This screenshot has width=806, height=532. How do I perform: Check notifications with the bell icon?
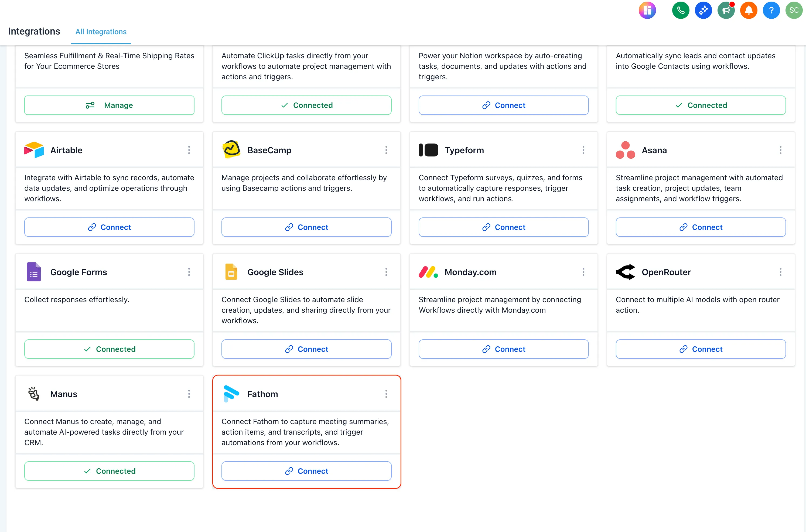point(749,10)
